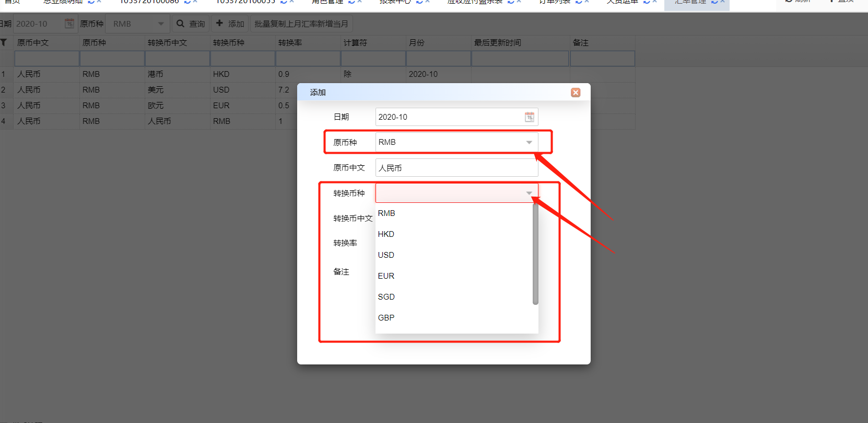Image resolution: width=868 pixels, height=423 pixels.
Task: Click the currency list scrollbar in the dropdown
Action: (x=535, y=253)
